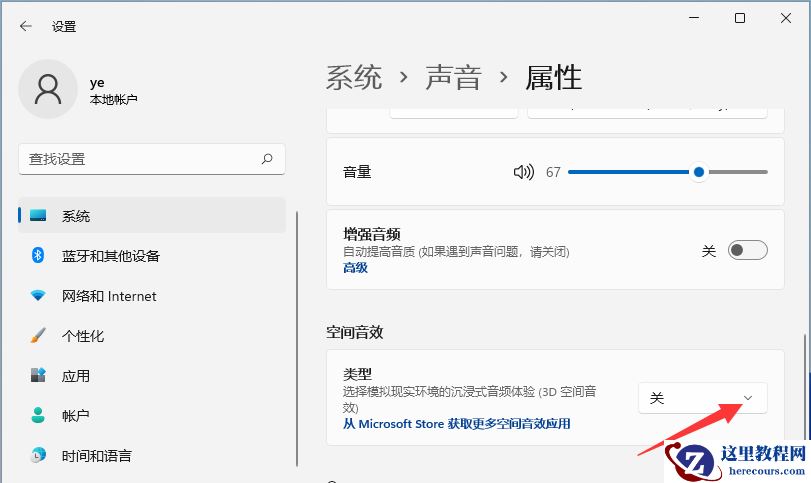Click the 音量 label

click(357, 172)
